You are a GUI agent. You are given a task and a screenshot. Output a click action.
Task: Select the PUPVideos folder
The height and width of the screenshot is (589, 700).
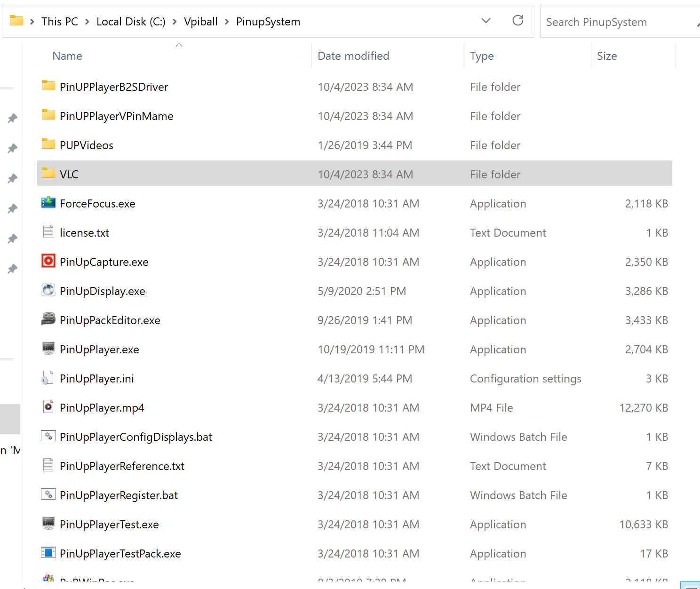tap(87, 145)
